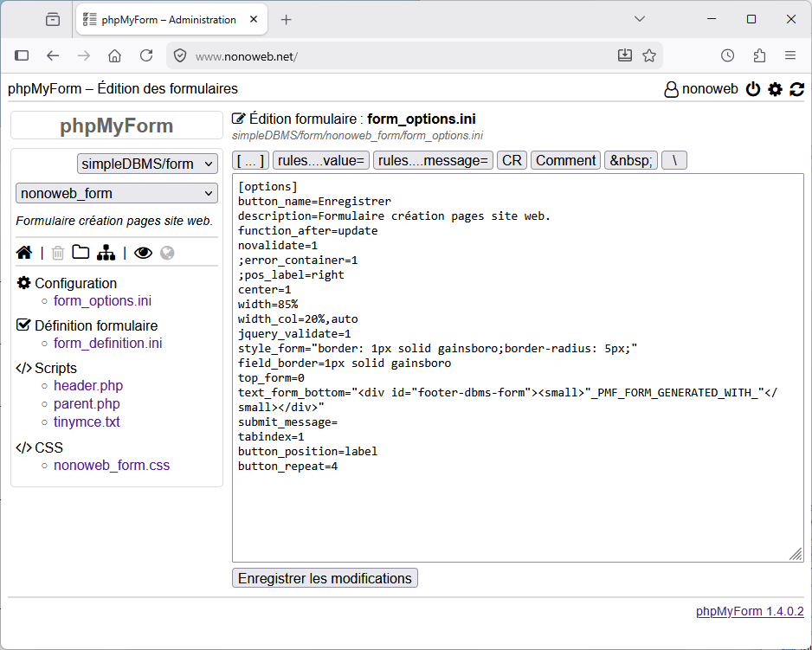Click the button_repeat=4 line
The width and height of the screenshot is (812, 650).
click(x=288, y=467)
